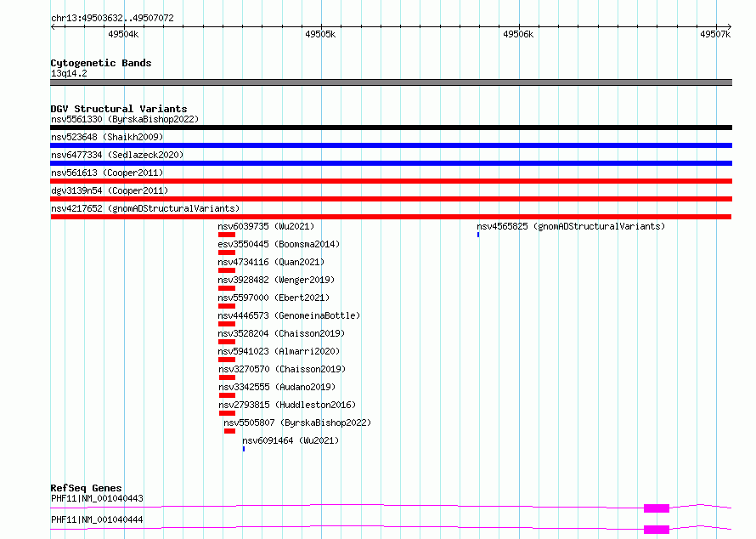Click the 49507k ruler label
Image resolution: width=756 pixels, height=539 pixels.
[x=715, y=34]
